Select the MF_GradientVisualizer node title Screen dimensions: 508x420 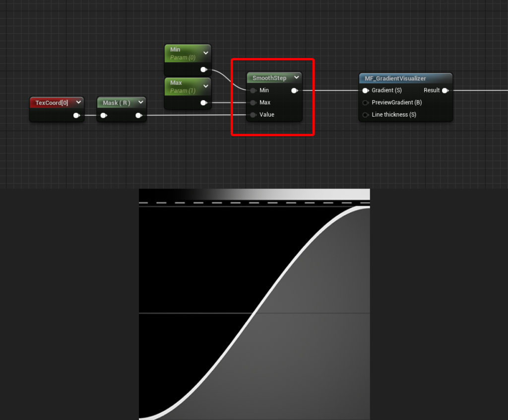tap(395, 78)
